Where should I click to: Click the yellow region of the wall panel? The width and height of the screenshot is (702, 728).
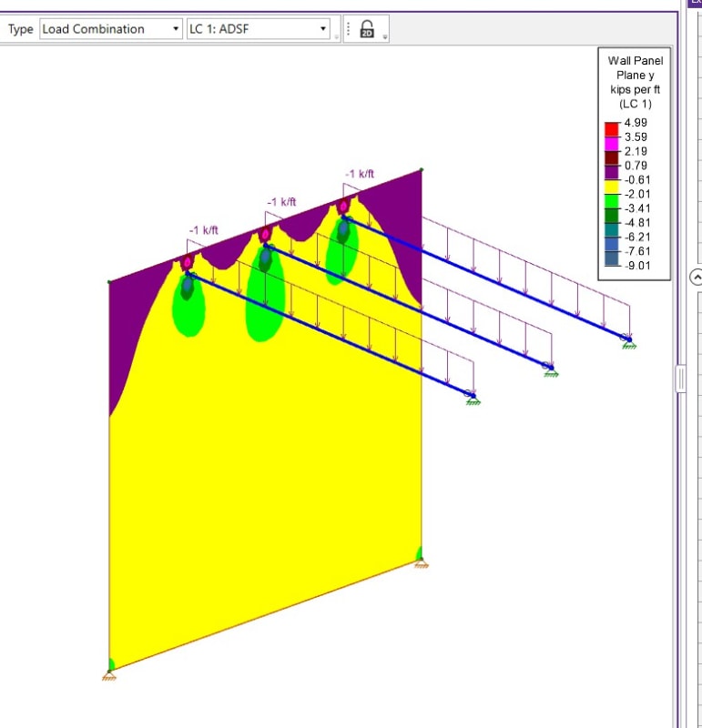tap(265, 464)
